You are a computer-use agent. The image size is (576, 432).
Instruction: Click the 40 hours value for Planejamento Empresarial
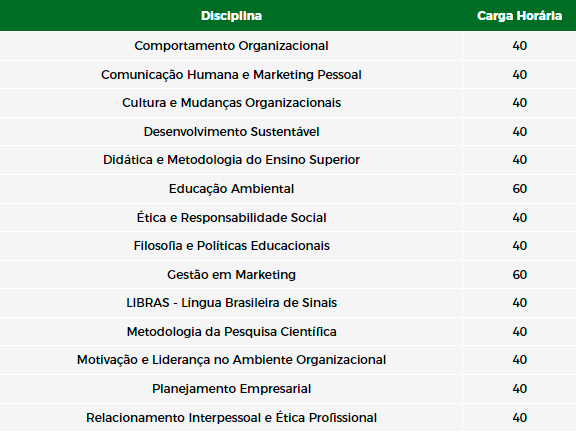coord(519,389)
